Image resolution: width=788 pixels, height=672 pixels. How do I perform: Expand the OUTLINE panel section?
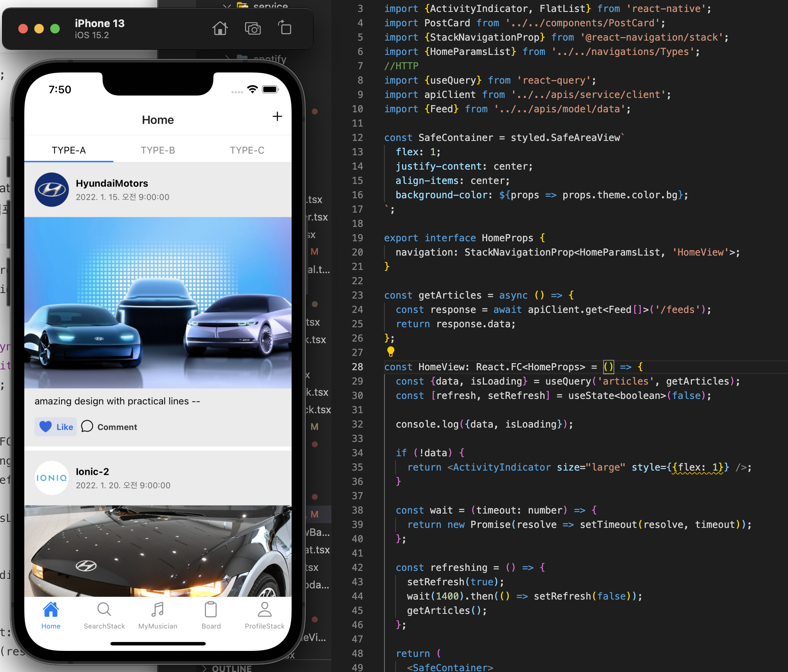pos(231,668)
